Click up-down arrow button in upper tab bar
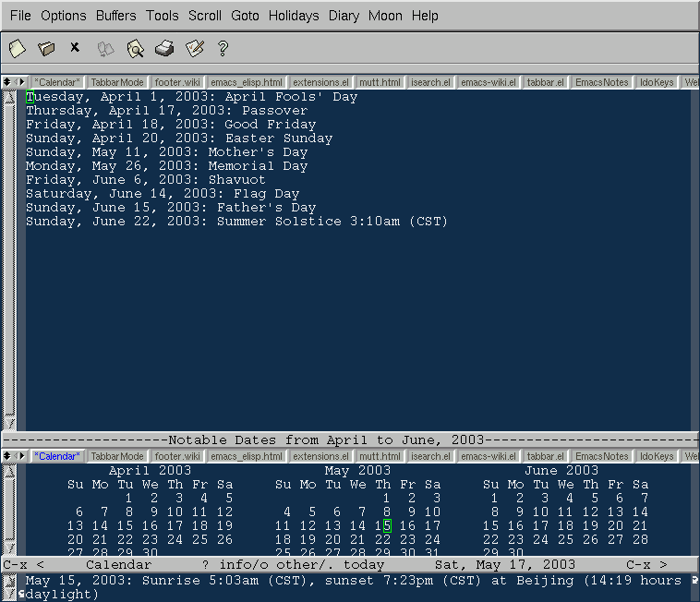 click(x=7, y=82)
